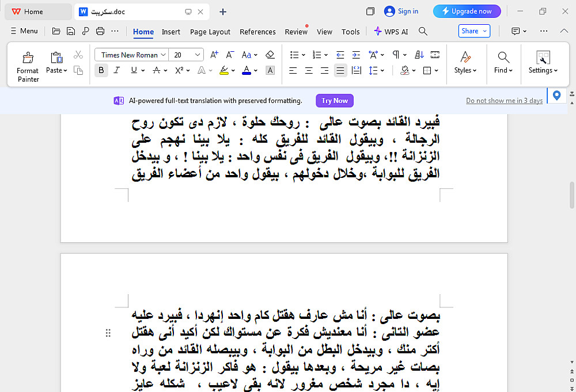Click the Format Painter tool

[28, 66]
